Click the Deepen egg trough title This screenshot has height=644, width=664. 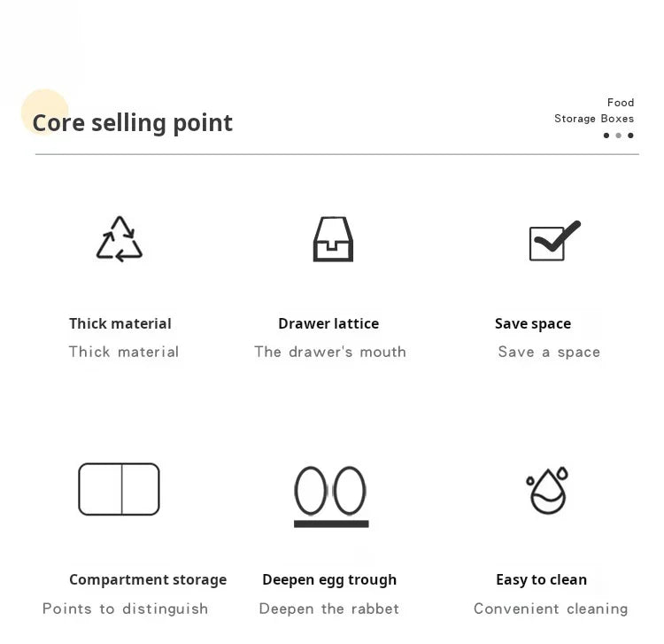click(x=329, y=579)
